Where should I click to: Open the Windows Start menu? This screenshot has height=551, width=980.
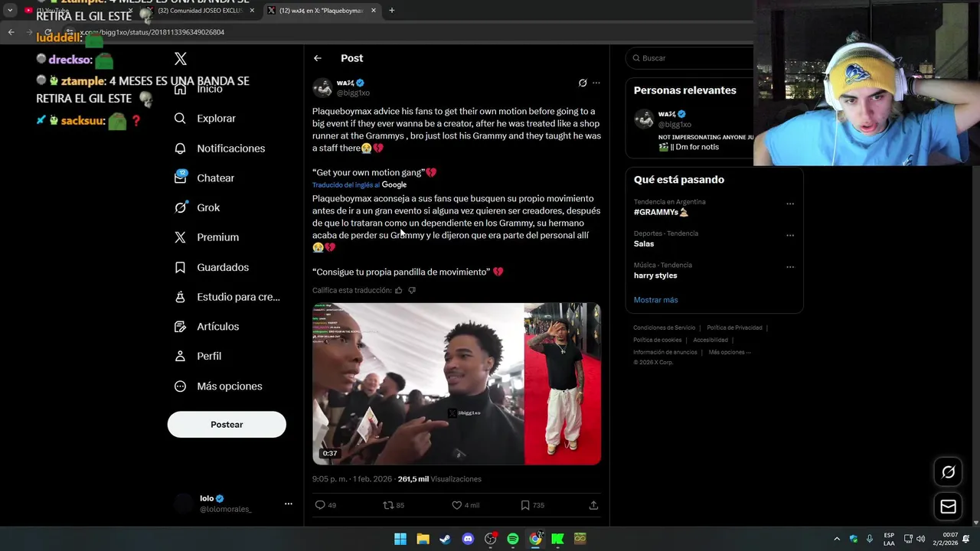coord(400,539)
